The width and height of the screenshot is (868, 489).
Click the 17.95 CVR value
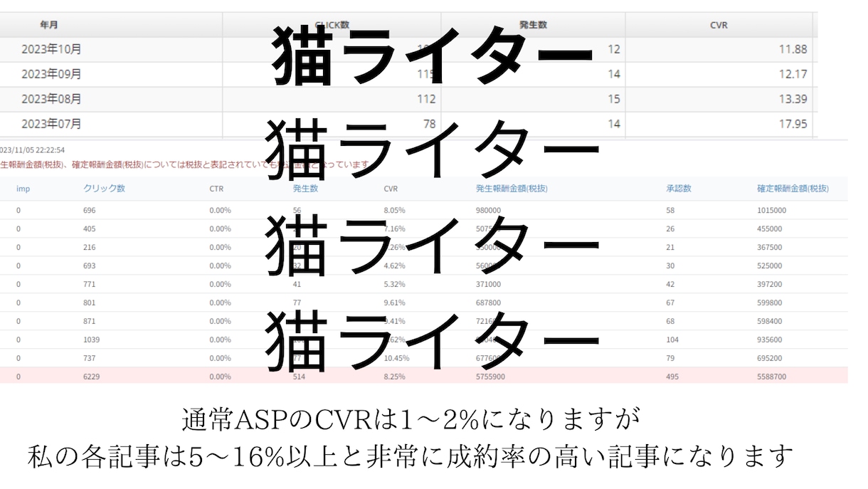793,124
